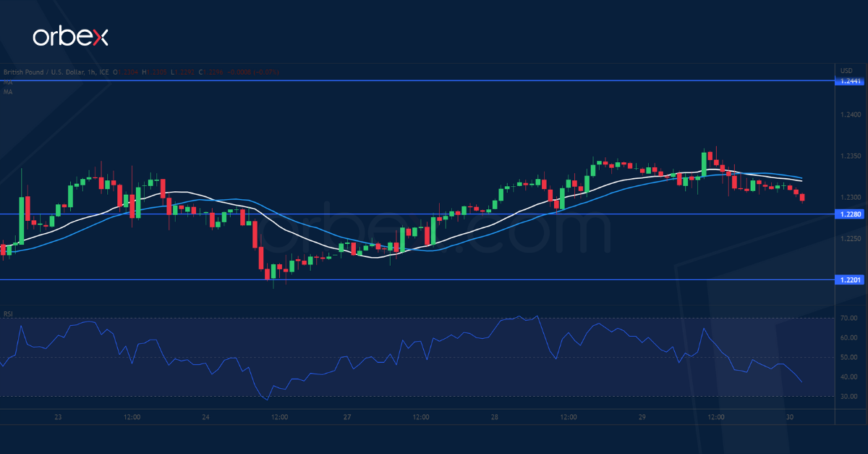
Task: Select the second MA indicator label
Action: pyautogui.click(x=8, y=91)
